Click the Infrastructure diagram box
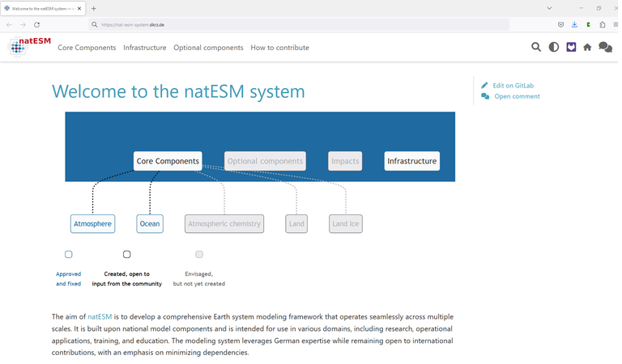Screen dimensions: 622x364 411,161
